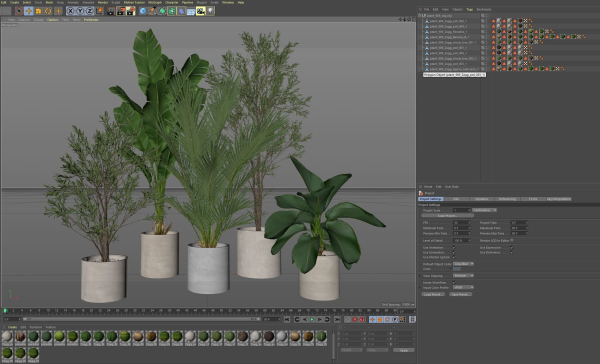Add a camera object icon
This screenshot has height=364, width=600.
tap(201, 11)
